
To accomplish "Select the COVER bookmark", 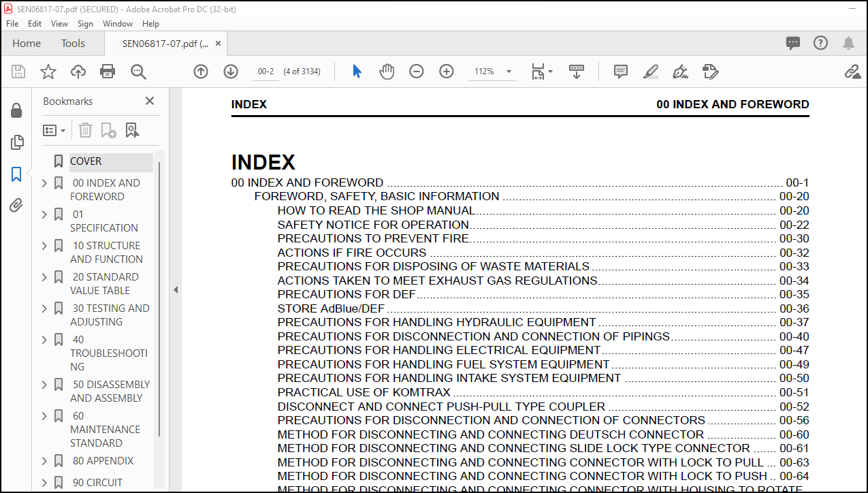I will click(86, 161).
